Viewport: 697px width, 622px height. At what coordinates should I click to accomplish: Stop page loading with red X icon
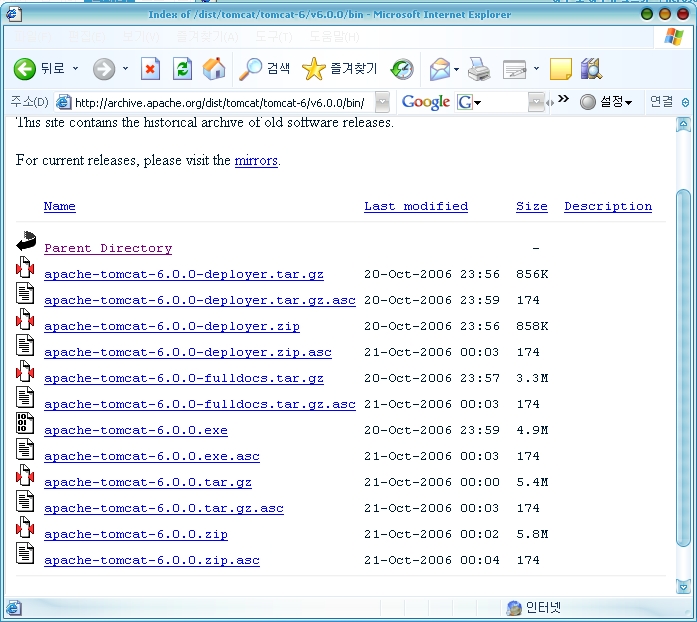(x=150, y=69)
